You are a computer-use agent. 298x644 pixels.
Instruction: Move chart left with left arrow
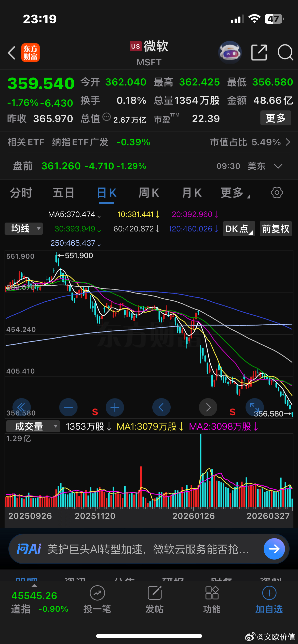click(161, 407)
